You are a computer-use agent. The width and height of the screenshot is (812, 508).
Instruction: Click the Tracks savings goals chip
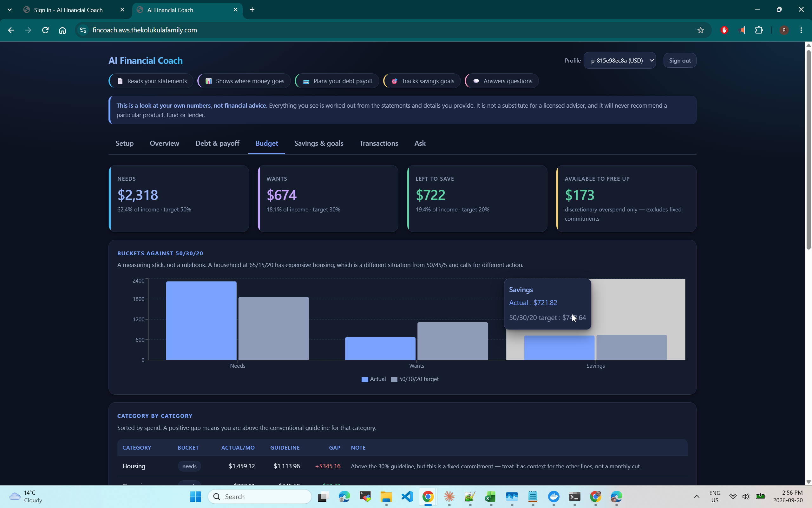[x=422, y=81]
